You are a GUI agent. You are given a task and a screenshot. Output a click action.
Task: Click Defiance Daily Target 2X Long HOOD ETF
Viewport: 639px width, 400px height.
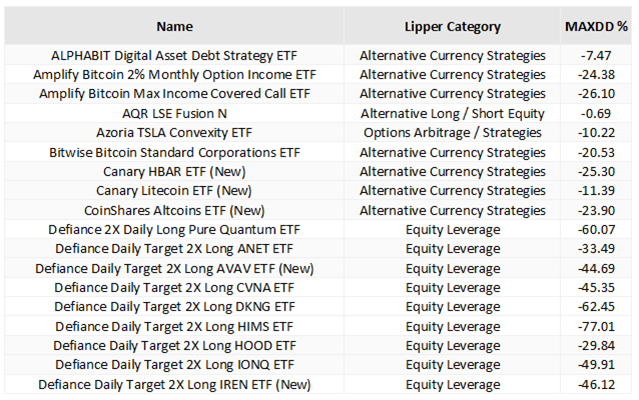[x=175, y=345]
